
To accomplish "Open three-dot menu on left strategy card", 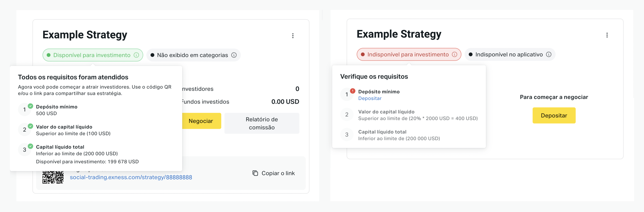I will [293, 36].
